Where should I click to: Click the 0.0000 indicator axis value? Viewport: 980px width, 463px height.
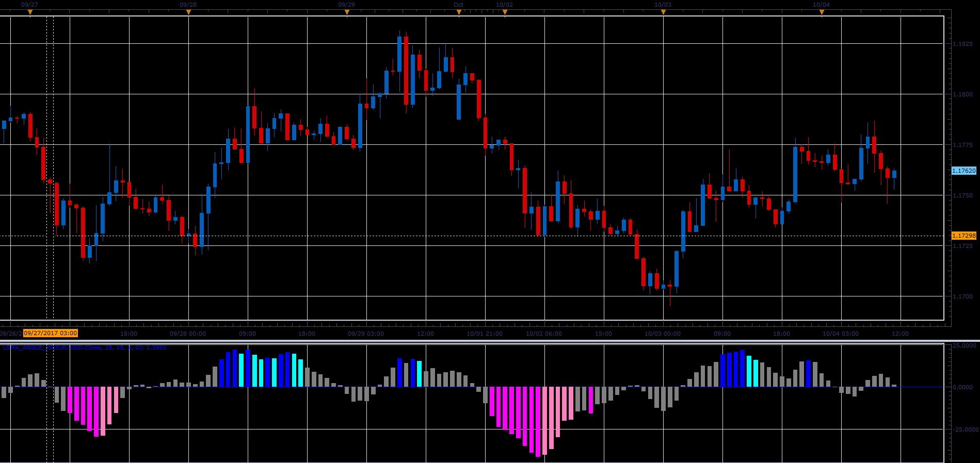click(963, 387)
